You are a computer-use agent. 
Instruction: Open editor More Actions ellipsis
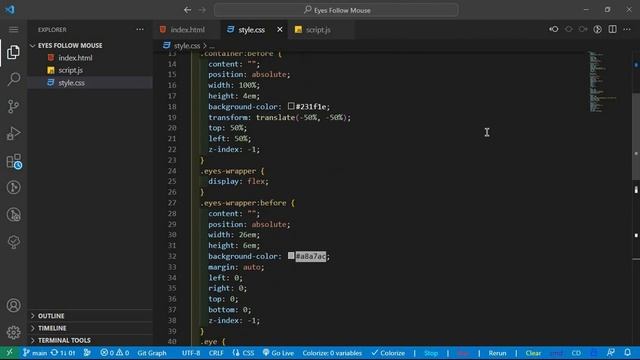click(627, 29)
